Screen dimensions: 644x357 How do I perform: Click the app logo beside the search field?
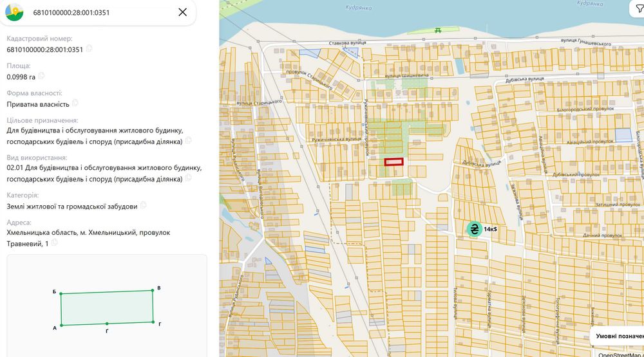pos(14,12)
